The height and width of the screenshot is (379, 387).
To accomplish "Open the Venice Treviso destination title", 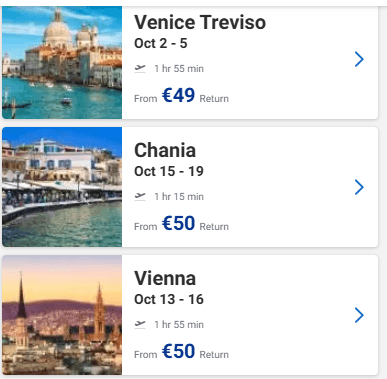I will tap(200, 22).
